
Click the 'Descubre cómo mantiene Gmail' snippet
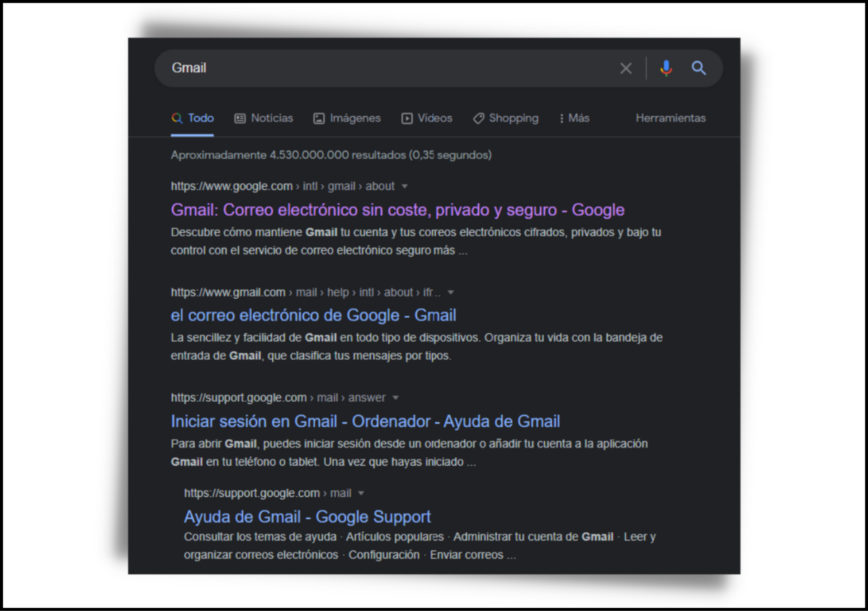click(416, 241)
